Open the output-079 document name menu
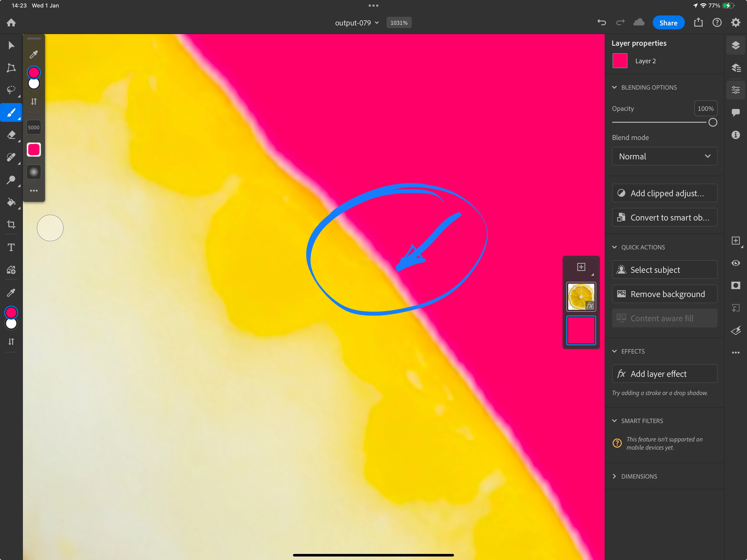The width and height of the screenshot is (747, 560). [x=357, y=23]
